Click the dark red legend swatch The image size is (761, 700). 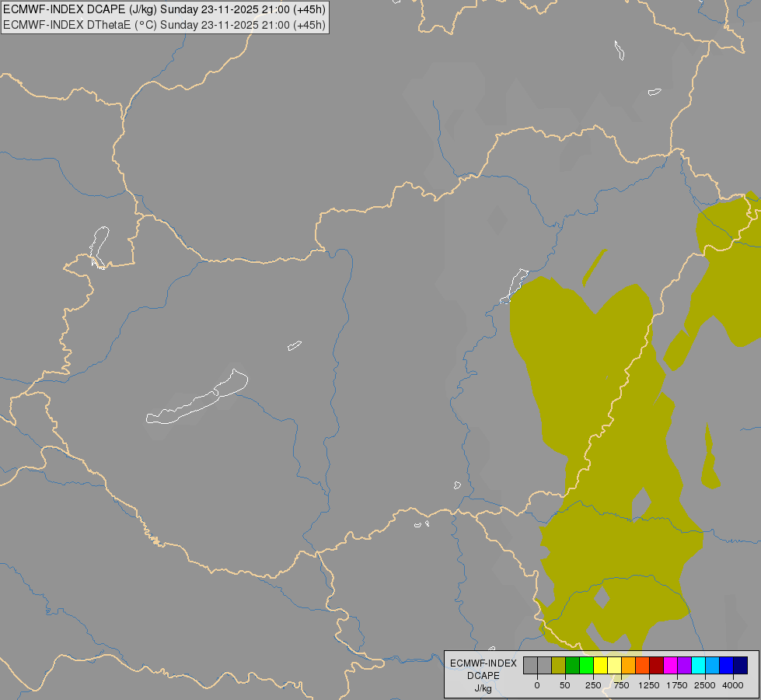pos(657,666)
